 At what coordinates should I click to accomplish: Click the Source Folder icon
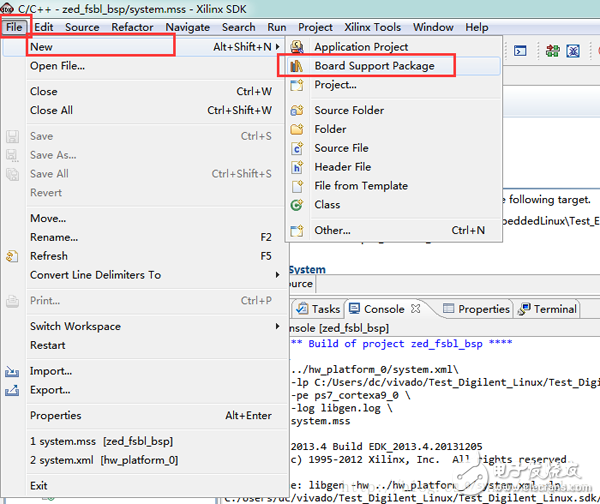[296, 110]
